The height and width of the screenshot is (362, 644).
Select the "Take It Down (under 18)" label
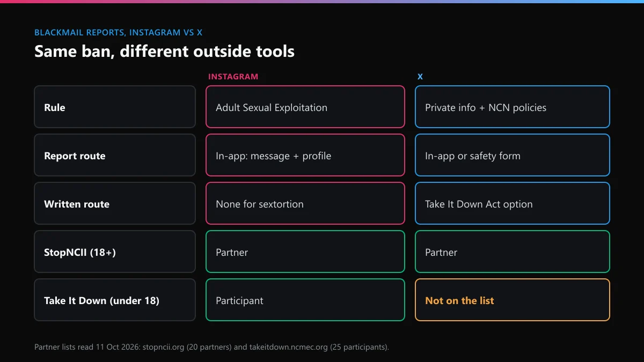115,300
